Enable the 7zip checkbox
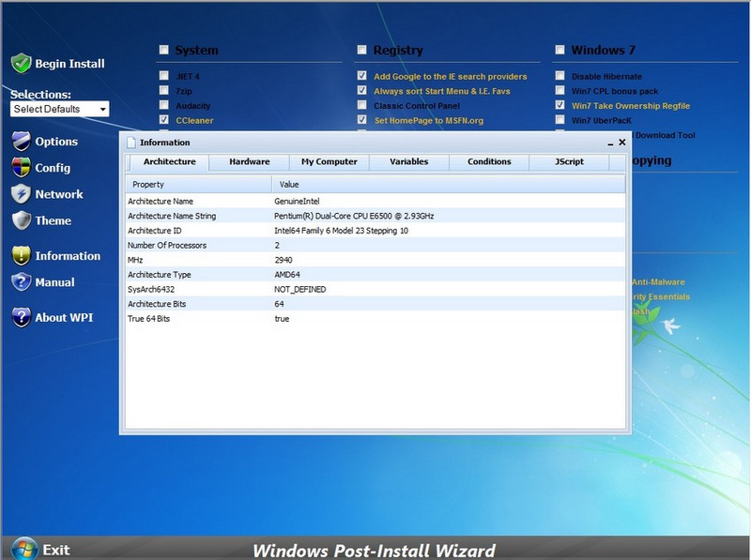751x560 pixels. 163,90
